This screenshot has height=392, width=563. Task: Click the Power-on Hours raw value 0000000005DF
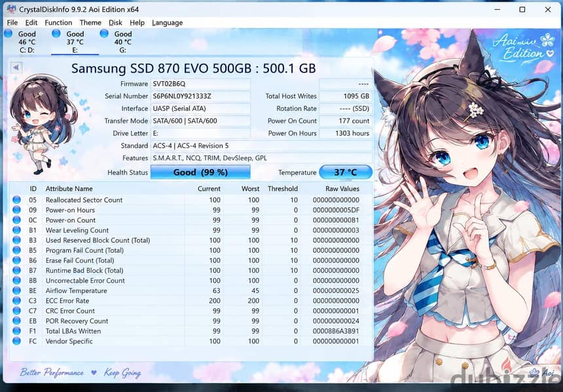click(336, 210)
